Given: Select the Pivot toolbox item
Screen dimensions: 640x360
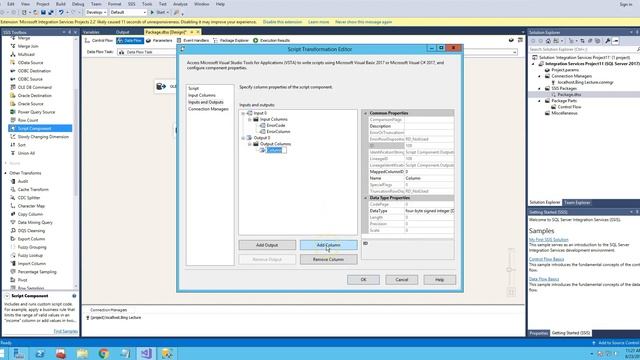Looking at the screenshot, I should click(x=22, y=280).
